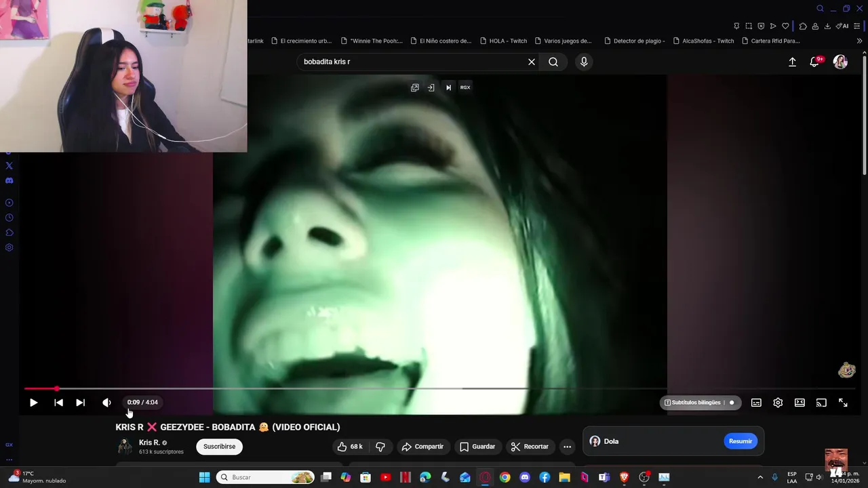Open HOLA - Twitch bookmark
The width and height of the screenshot is (868, 488).
click(503, 41)
